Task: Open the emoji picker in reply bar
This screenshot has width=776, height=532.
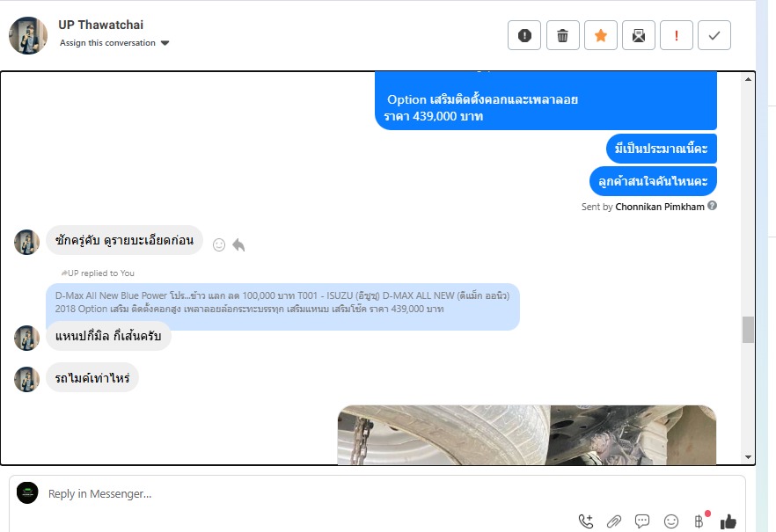Action: pos(671,521)
